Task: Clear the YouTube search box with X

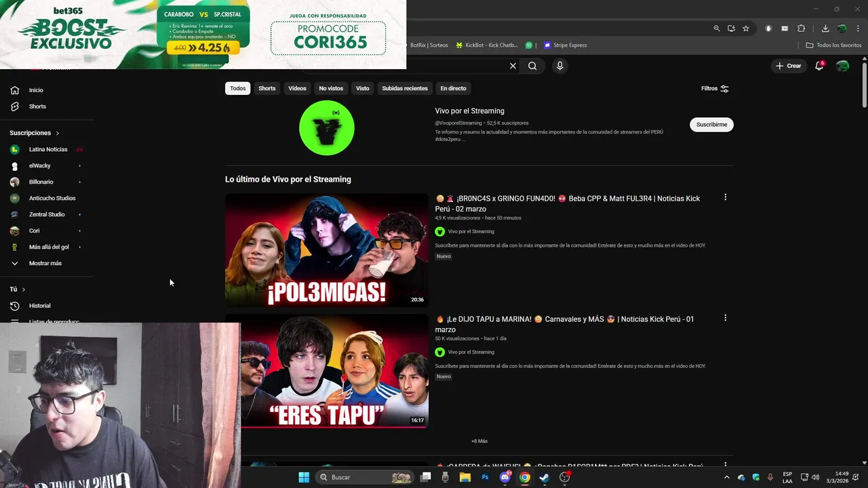Action: (513, 66)
